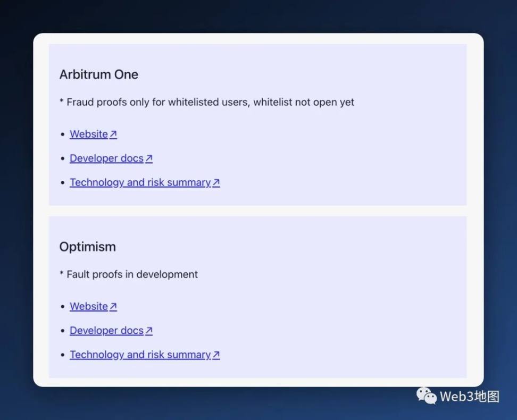Open Arbitrum One Developer docs link
The width and height of the screenshot is (517, 420).
pos(111,158)
